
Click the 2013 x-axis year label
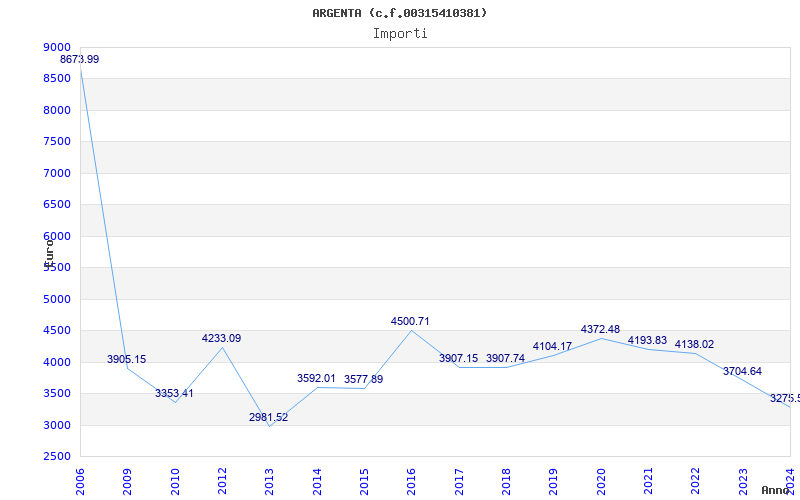pyautogui.click(x=269, y=482)
